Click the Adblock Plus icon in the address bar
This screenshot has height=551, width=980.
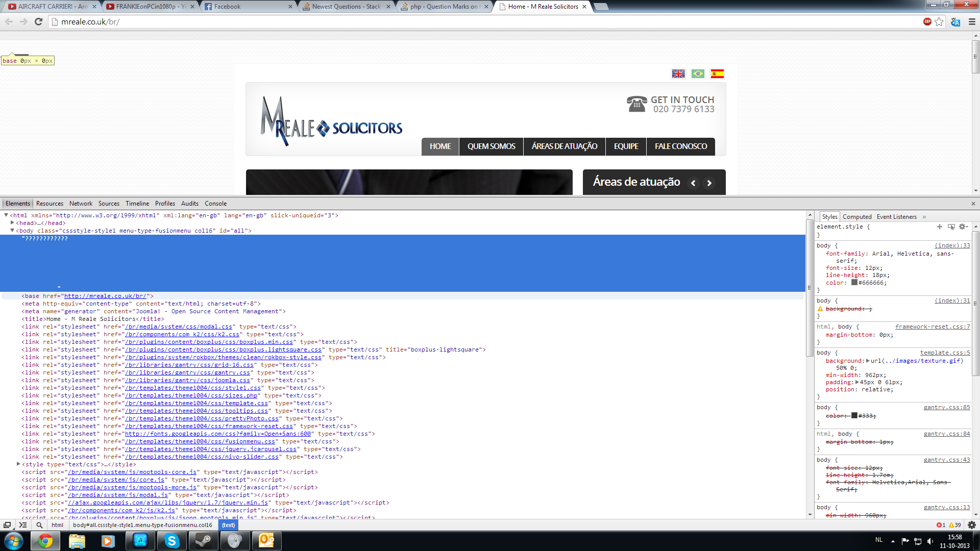click(927, 21)
